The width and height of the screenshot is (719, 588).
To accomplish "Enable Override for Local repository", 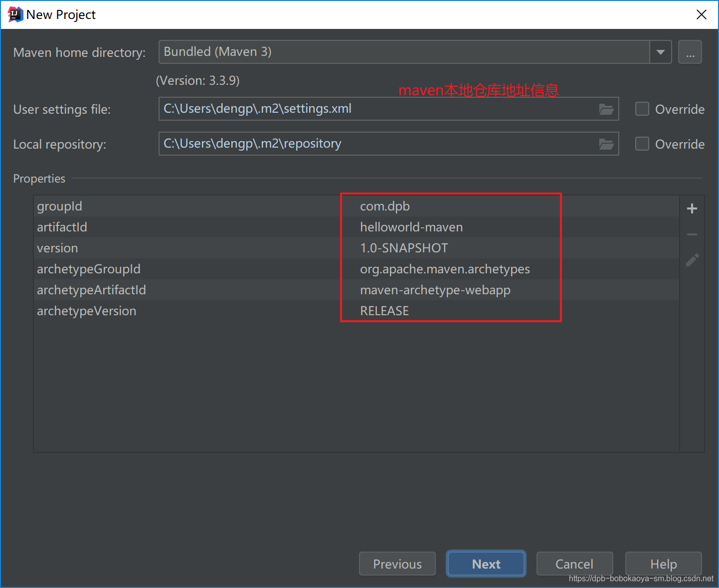I will click(x=642, y=144).
